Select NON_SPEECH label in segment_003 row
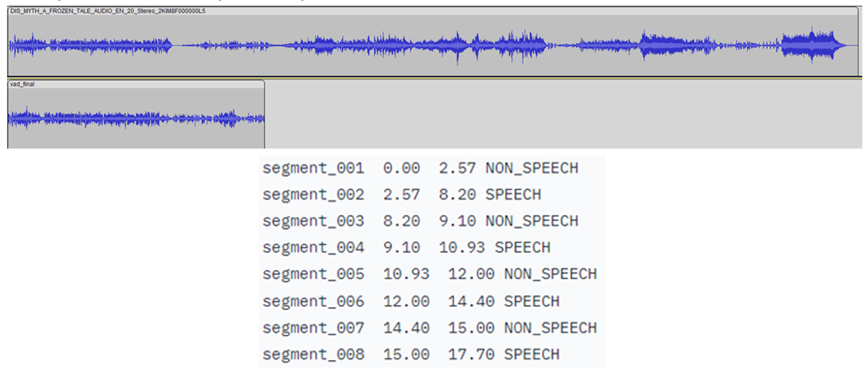 coord(531,221)
